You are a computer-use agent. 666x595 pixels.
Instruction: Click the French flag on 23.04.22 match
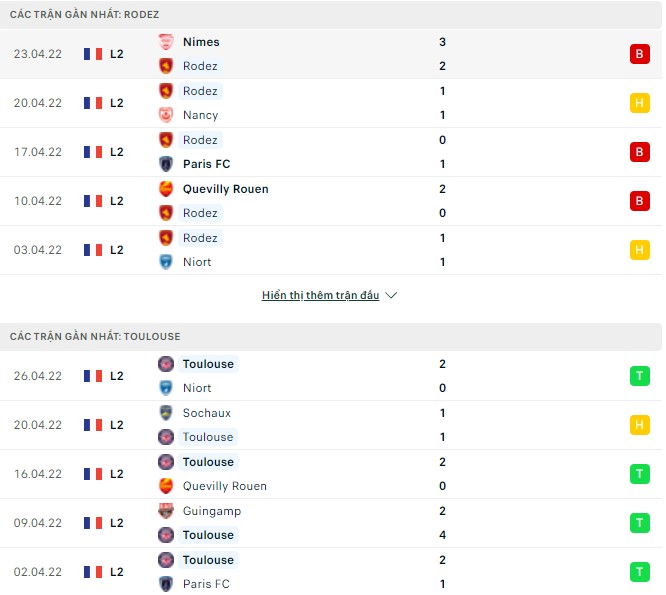pyautogui.click(x=93, y=54)
